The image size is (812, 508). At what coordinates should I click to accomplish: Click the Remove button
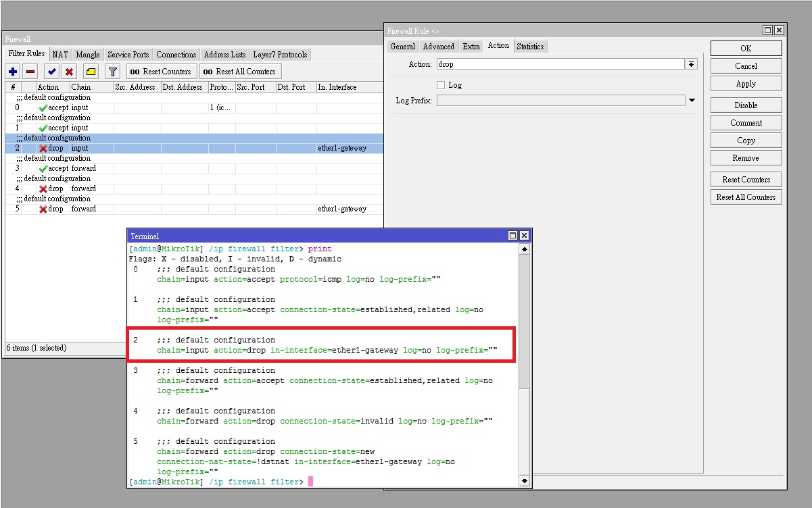pyautogui.click(x=746, y=158)
